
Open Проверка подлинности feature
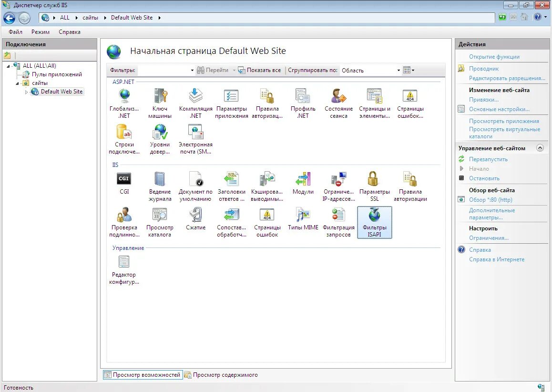click(x=124, y=222)
